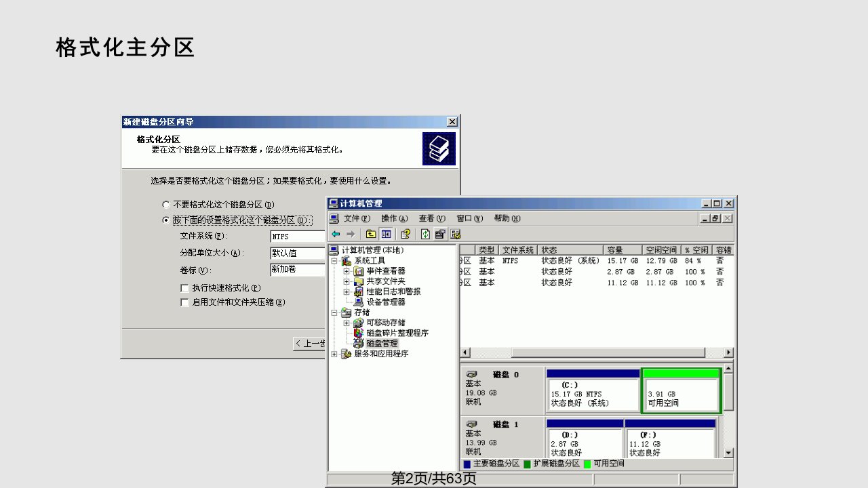Click the Help question-mark toolbar icon
Viewport: 868px width, 488px height.
406,234
